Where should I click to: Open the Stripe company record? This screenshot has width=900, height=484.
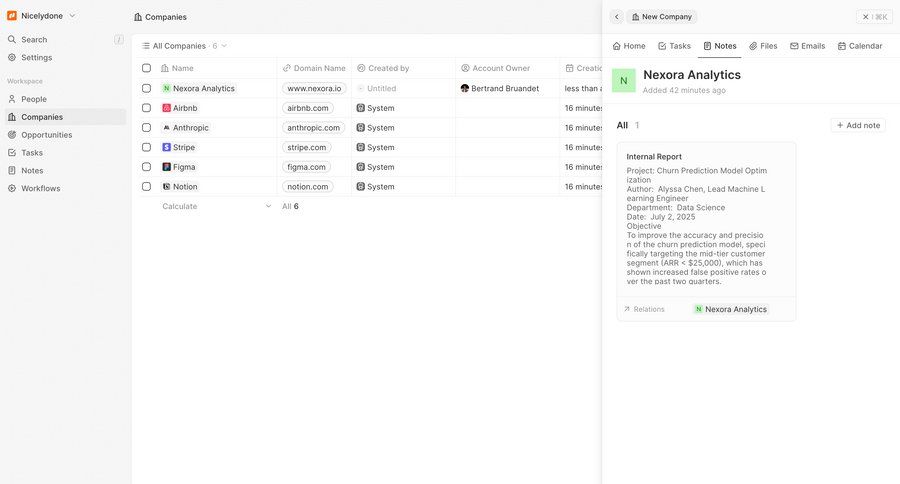(179, 148)
